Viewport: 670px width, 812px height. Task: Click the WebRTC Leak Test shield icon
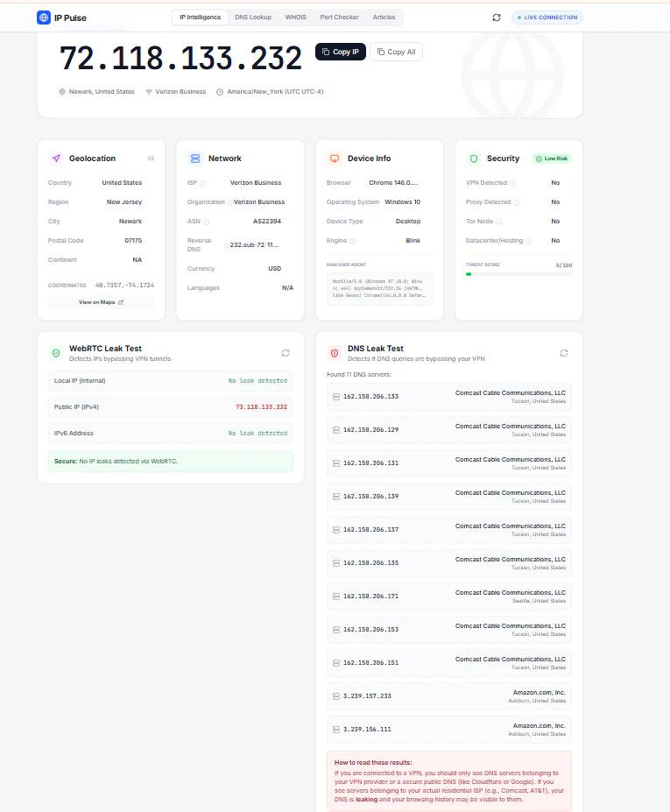(x=56, y=353)
